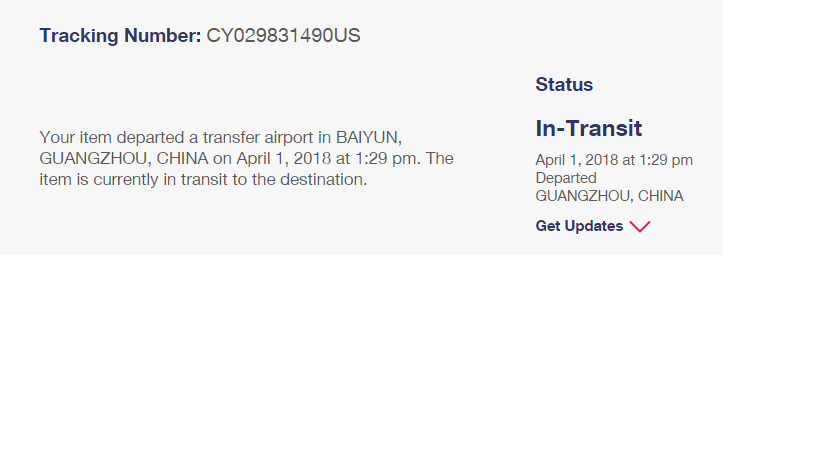Click the Departed text in status column
This screenshot has height=460, width=819.
[566, 178]
